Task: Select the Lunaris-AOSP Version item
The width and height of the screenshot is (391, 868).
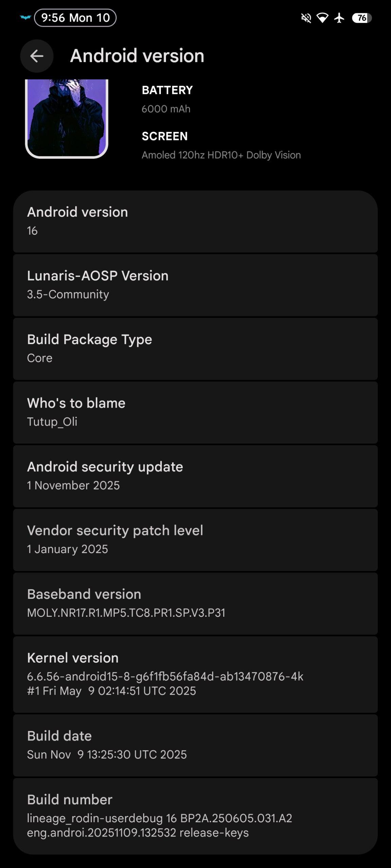Action: [195, 285]
